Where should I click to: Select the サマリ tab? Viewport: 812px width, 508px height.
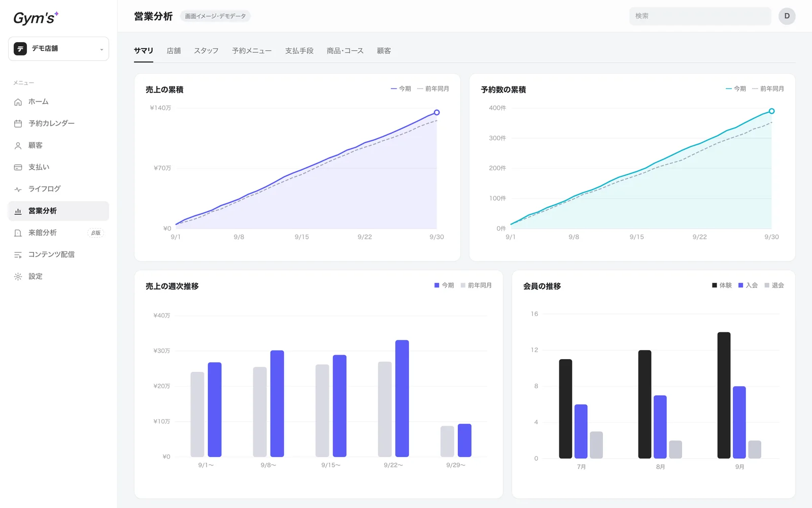[144, 51]
